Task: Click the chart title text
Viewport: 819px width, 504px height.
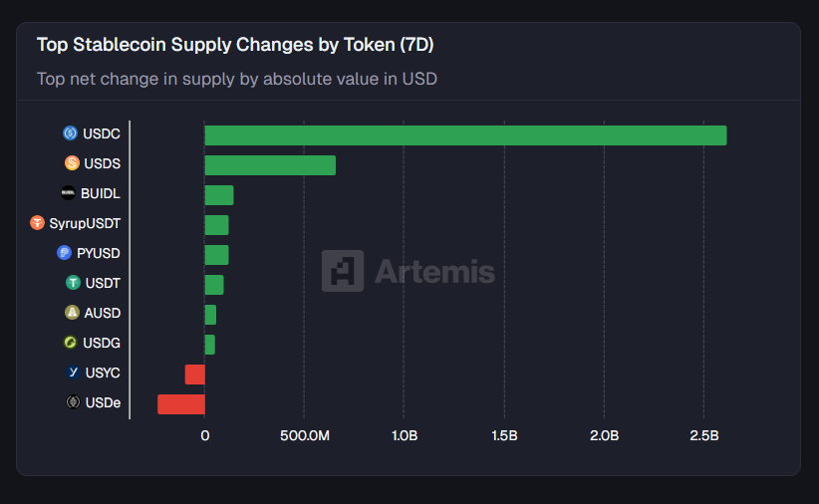Action: tap(235, 45)
